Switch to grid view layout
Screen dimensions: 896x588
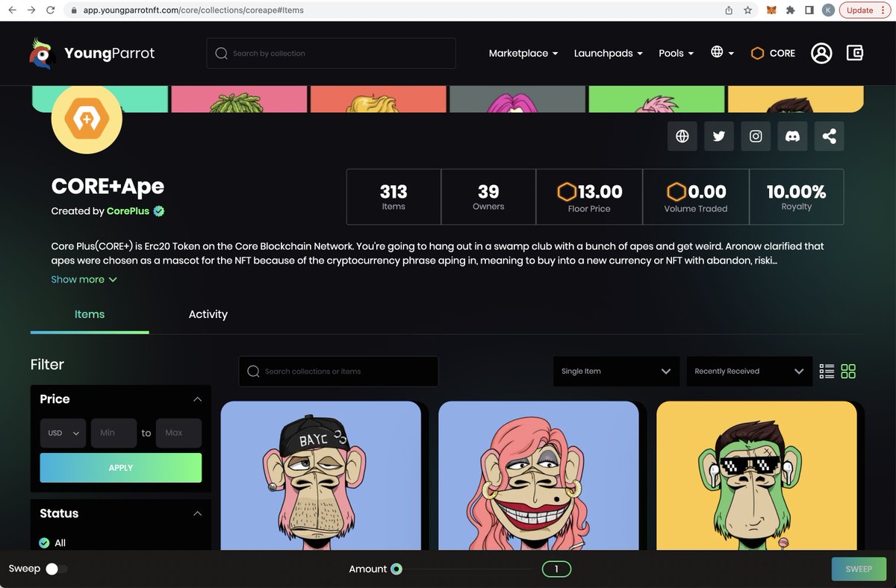[848, 371]
